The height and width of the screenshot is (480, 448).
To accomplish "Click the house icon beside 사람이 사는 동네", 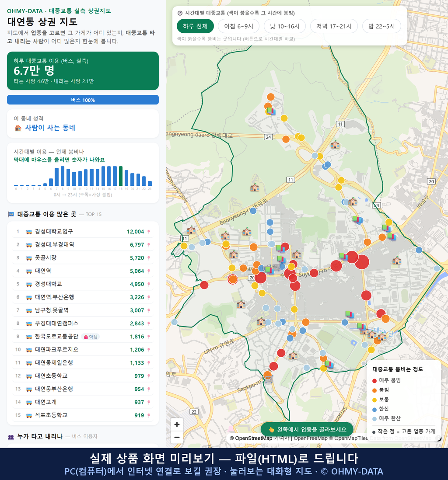I will pos(18,128).
